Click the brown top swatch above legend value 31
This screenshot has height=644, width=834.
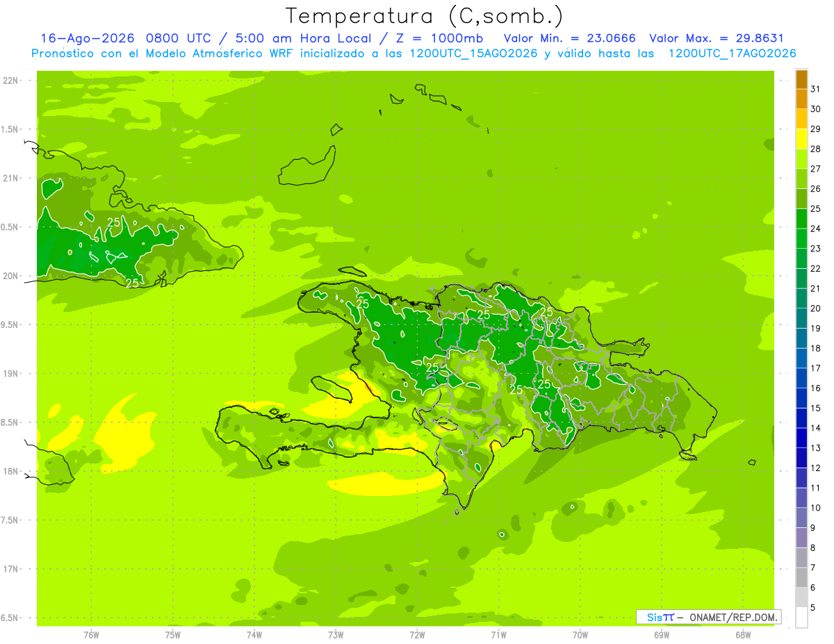(802, 79)
